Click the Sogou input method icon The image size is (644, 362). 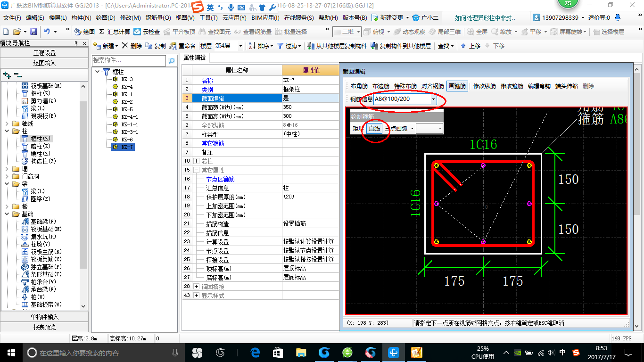coord(198,8)
